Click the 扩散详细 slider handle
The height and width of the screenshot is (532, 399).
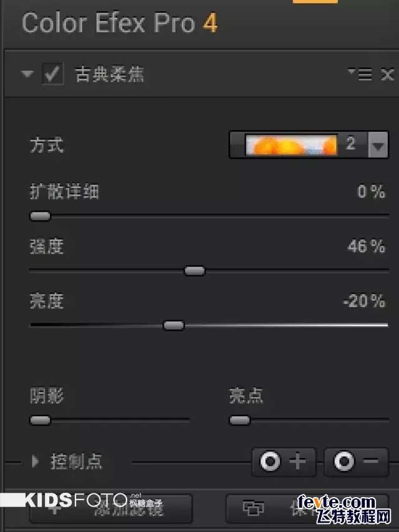click(41, 216)
